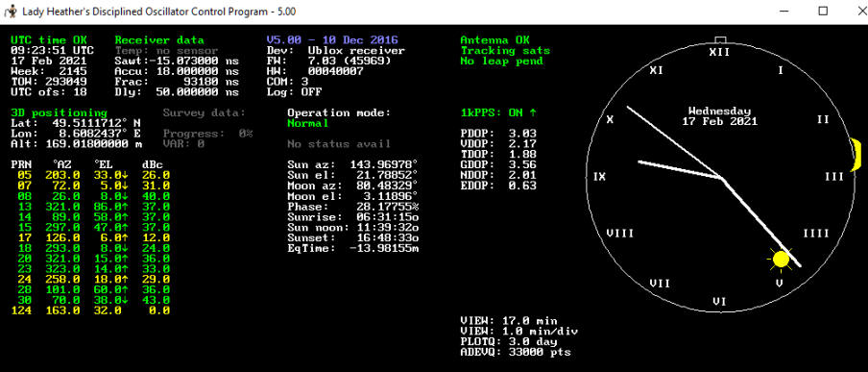Click 'Wednesday' on the clock face

(719, 111)
